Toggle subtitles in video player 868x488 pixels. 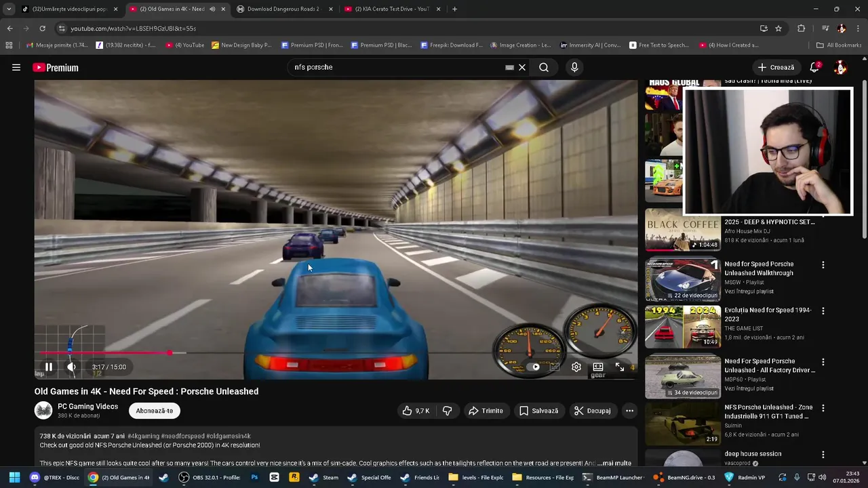pos(555,367)
